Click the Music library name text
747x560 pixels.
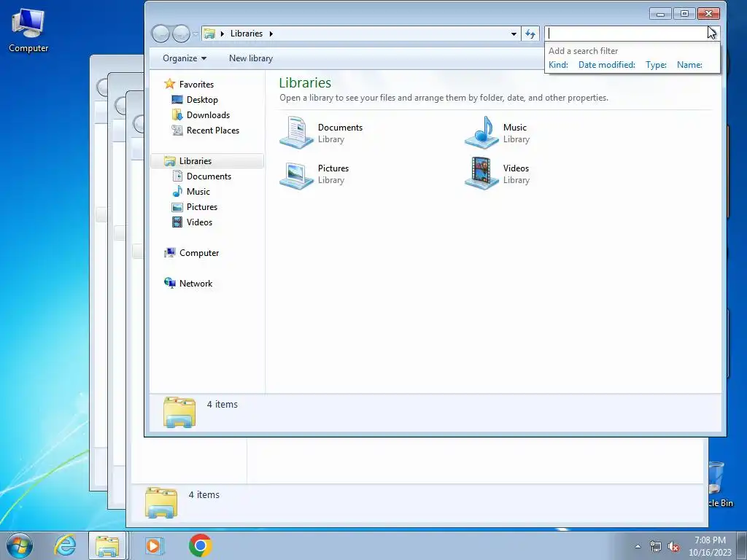click(515, 128)
